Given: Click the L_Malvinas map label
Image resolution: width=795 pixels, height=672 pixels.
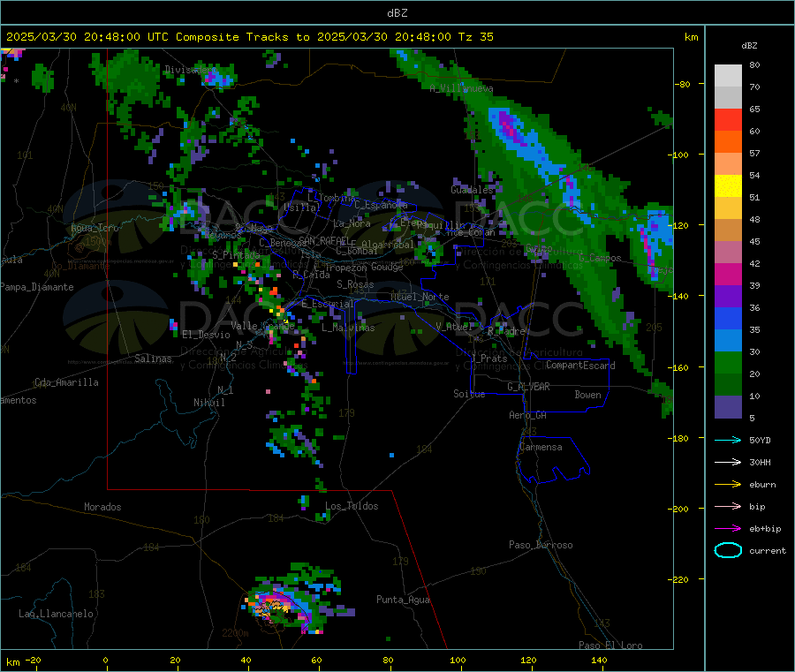Looking at the screenshot, I should click(348, 328).
